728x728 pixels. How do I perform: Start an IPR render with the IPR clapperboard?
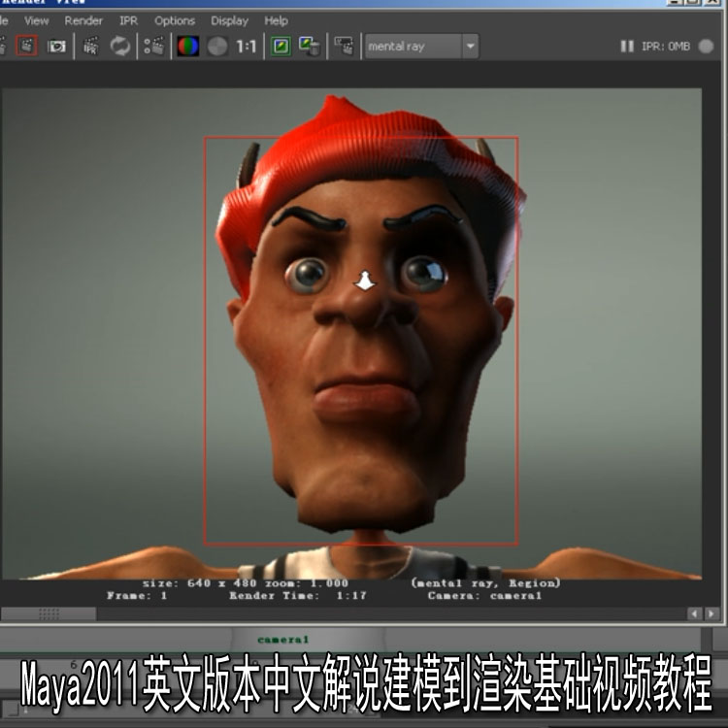pos(91,46)
